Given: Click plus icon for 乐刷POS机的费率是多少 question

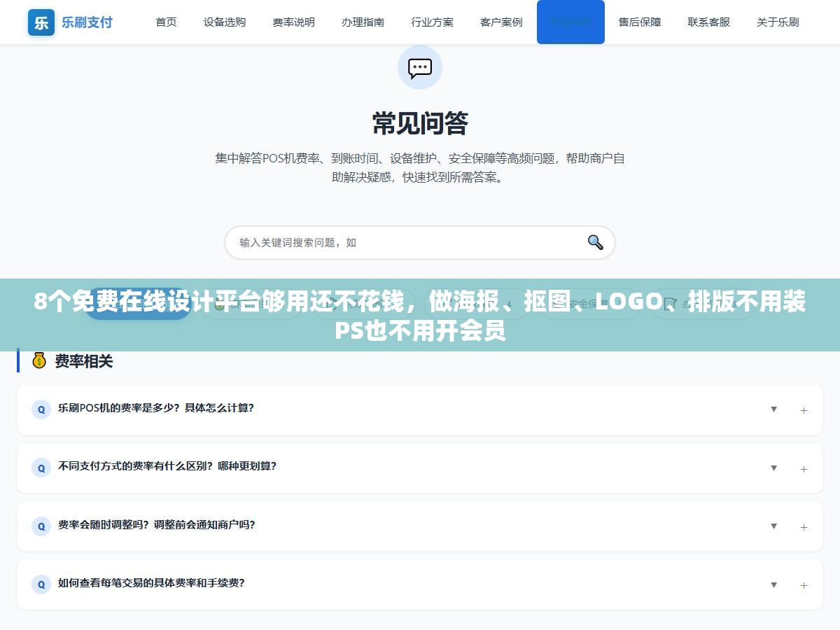Looking at the screenshot, I should [x=804, y=410].
